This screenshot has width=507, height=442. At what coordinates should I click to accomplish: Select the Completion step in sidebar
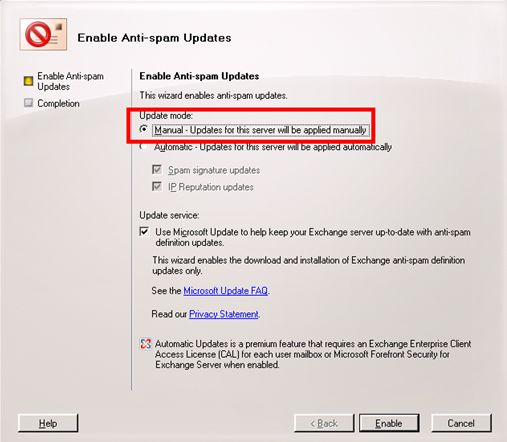coord(58,103)
